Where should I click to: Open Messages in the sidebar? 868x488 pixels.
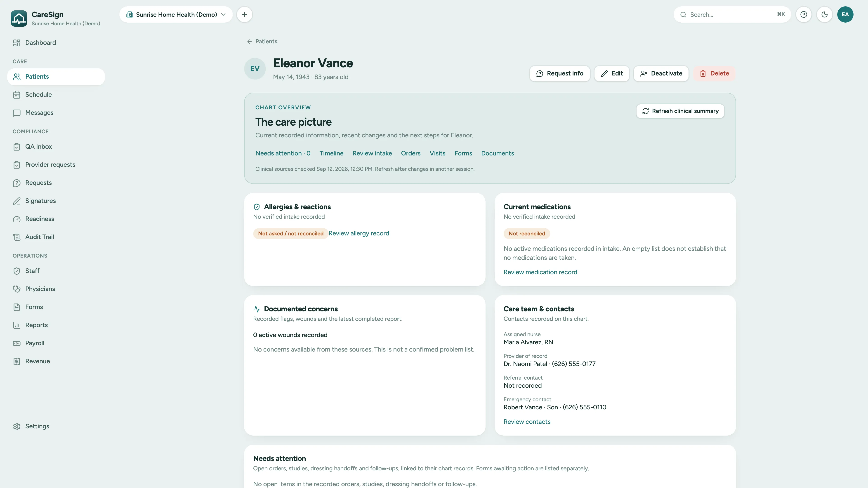(x=56, y=113)
